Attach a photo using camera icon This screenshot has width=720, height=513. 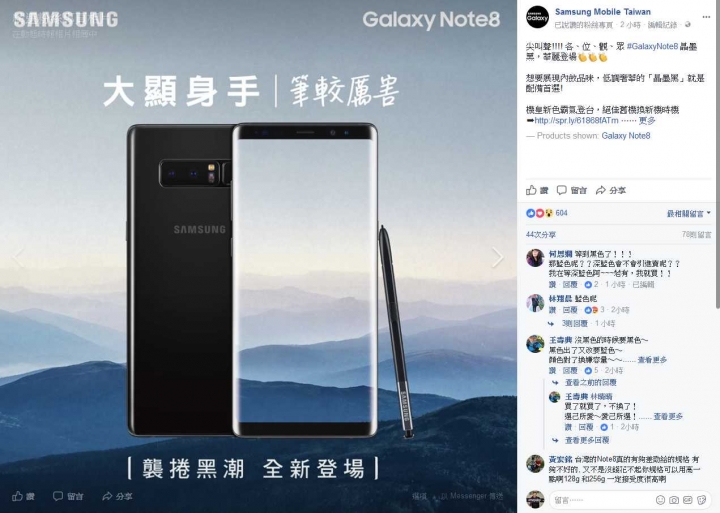click(674, 500)
